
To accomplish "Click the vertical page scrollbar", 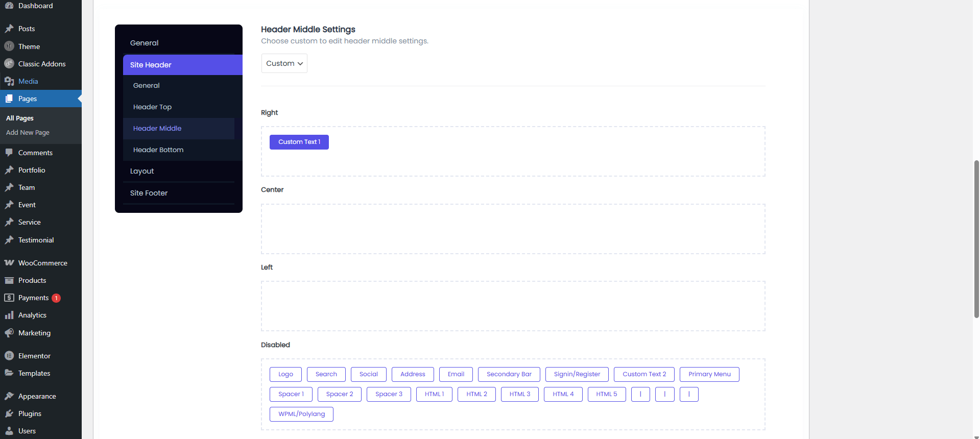I will (x=976, y=239).
